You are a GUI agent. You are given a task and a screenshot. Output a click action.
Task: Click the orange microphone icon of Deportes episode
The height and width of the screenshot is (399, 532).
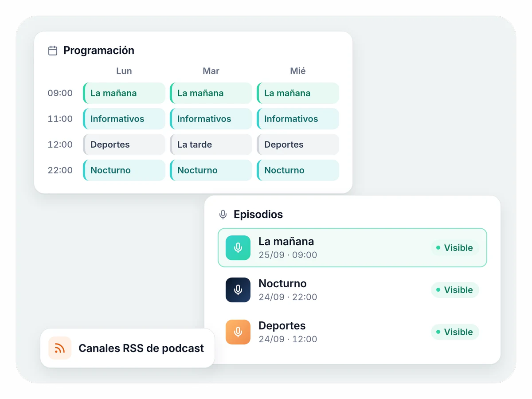tap(238, 332)
